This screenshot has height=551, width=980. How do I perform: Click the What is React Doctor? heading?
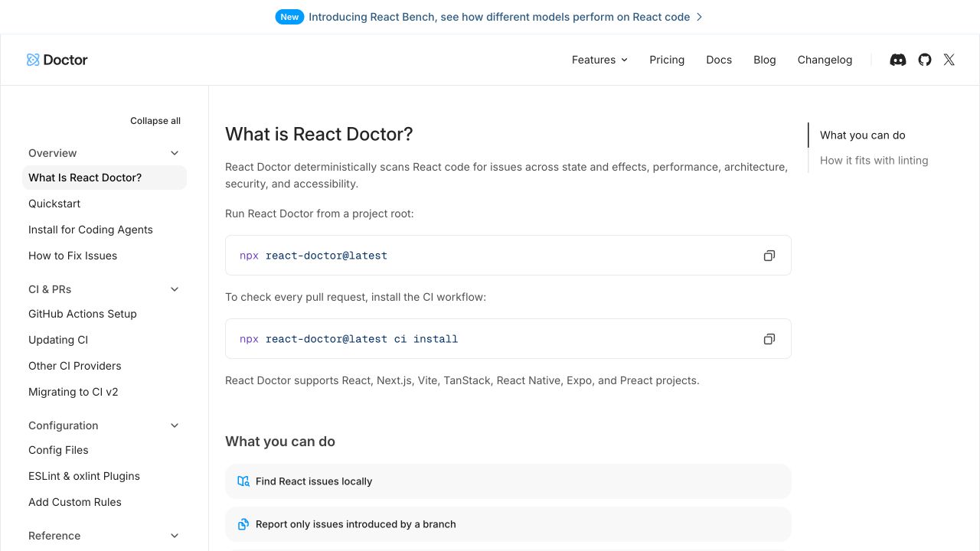pos(319,134)
